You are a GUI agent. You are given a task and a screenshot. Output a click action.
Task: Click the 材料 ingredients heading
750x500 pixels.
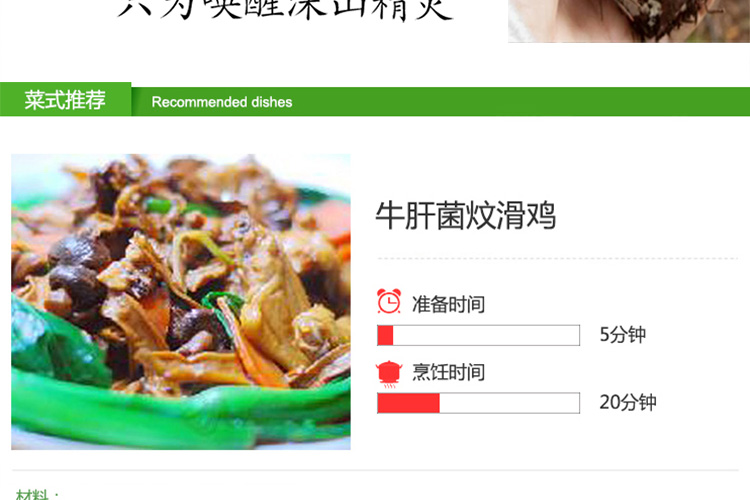(33, 494)
